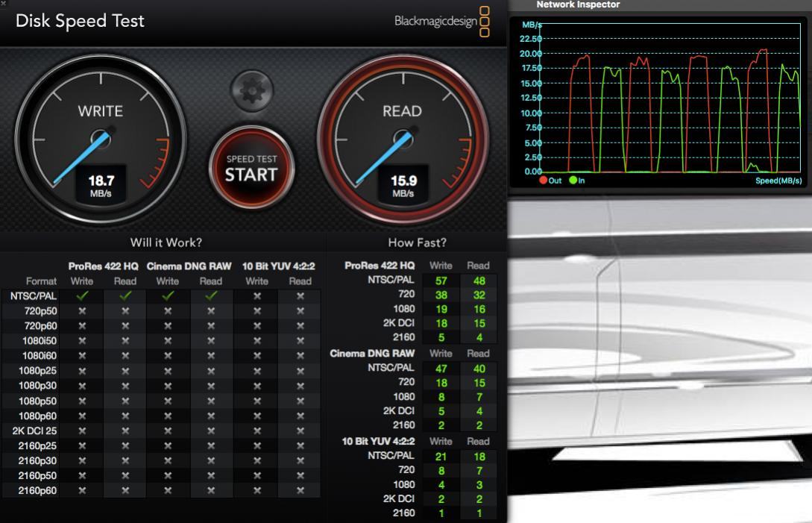Click the 1080i60 format row label
The height and width of the screenshot is (523, 812).
tap(40, 356)
